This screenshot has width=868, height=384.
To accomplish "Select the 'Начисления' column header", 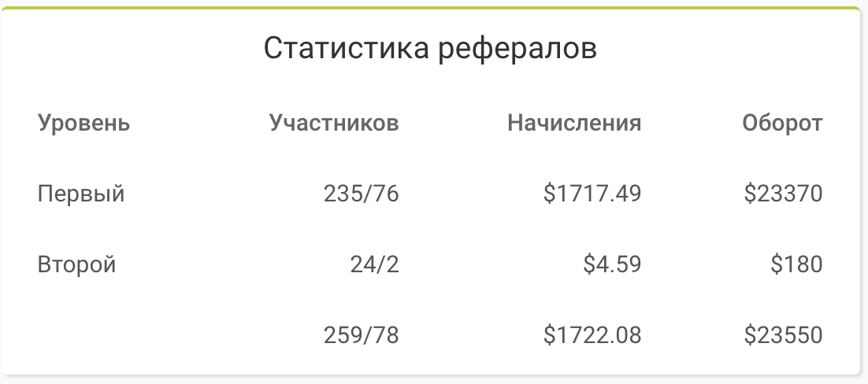I will [574, 123].
